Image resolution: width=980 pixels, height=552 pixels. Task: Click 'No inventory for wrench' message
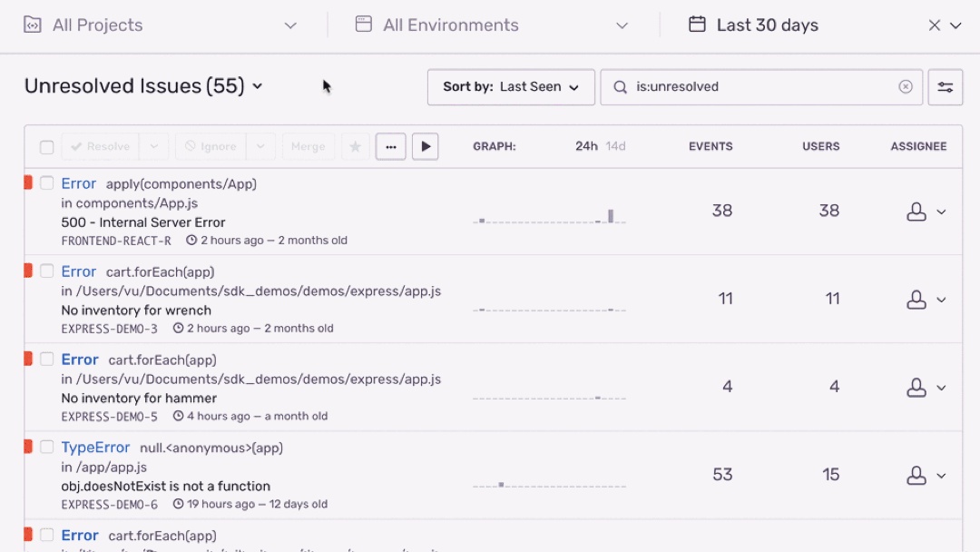pos(136,310)
